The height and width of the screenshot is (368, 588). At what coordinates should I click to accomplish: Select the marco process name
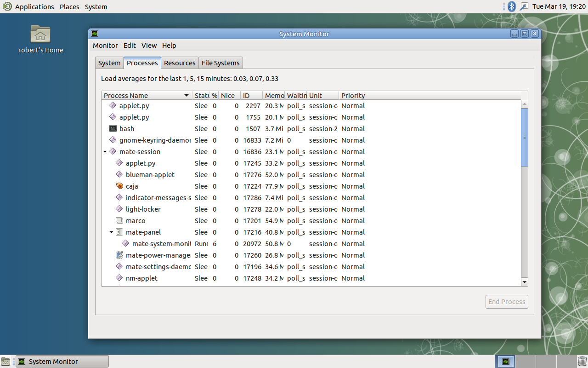pyautogui.click(x=136, y=221)
